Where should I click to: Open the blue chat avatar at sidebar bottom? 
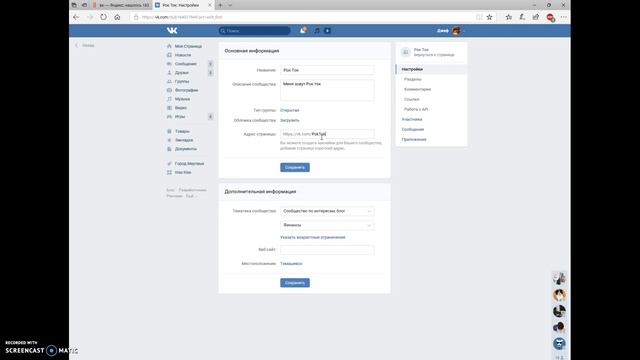coord(559,344)
